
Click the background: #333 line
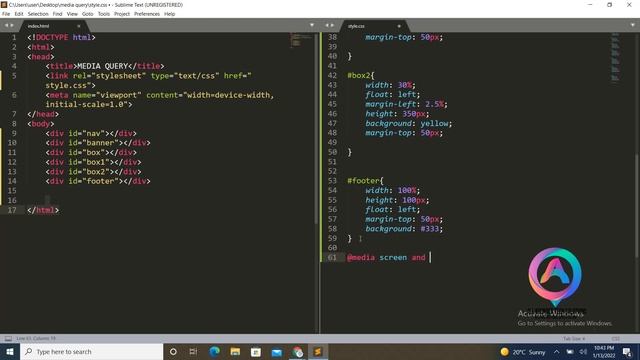point(404,229)
